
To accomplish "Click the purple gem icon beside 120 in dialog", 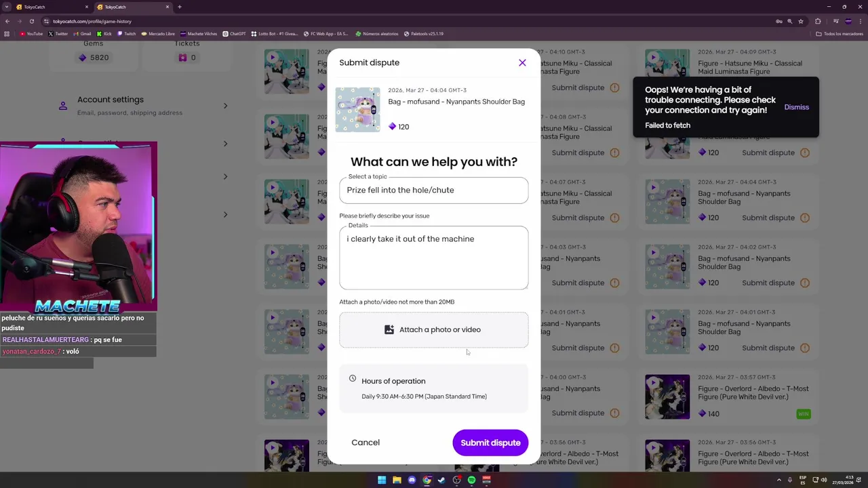I will coord(392,127).
